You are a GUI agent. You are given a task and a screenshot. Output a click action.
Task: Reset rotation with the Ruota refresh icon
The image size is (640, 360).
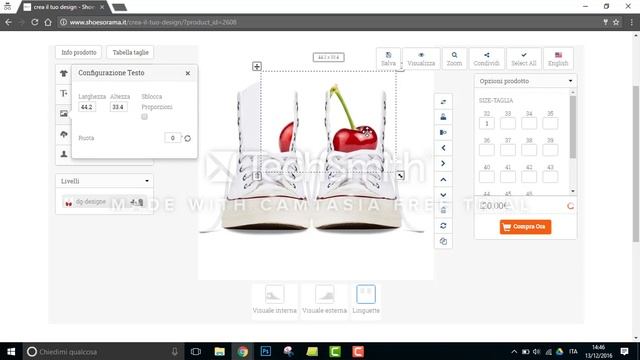[x=188, y=138]
